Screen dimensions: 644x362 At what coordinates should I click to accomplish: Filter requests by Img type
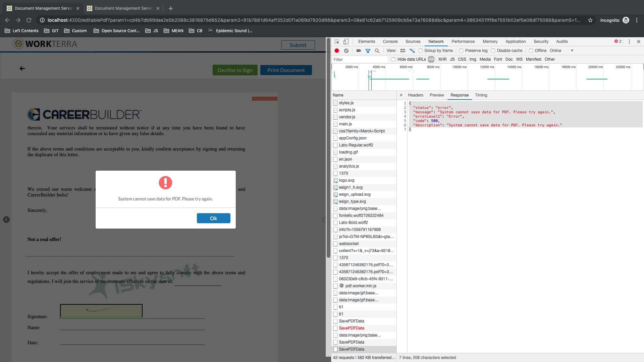tap(473, 59)
